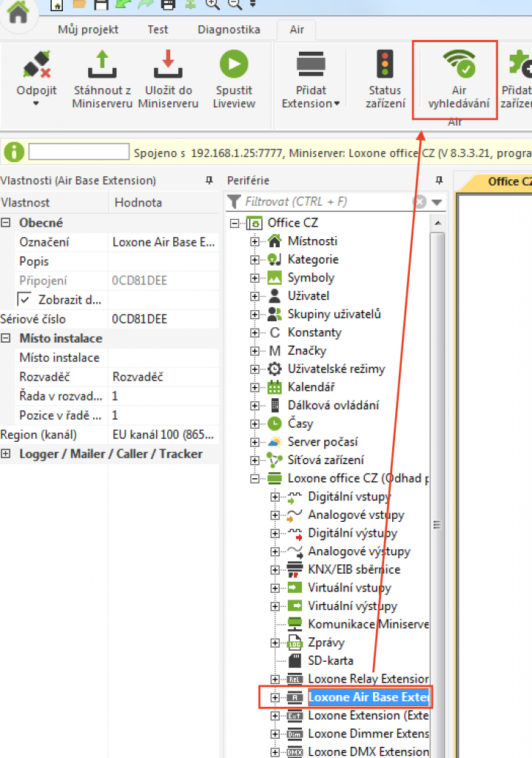Click Uložit do Miniserveru upload icon

point(169,64)
